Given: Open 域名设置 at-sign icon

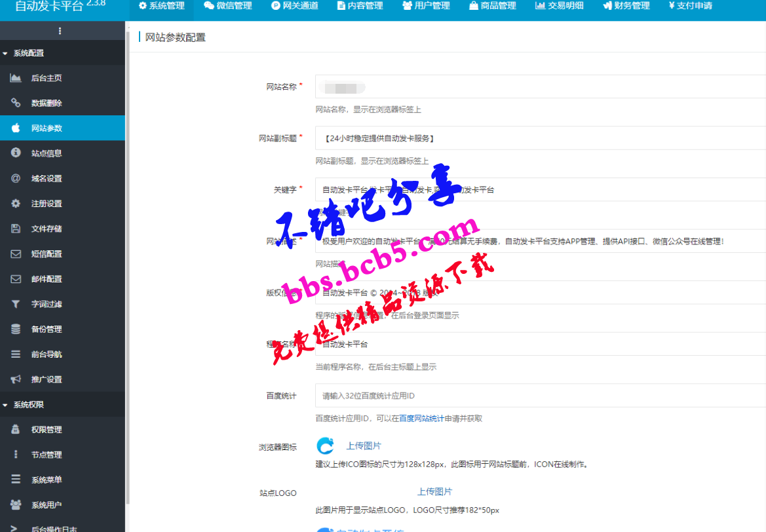Looking at the screenshot, I should [16, 178].
